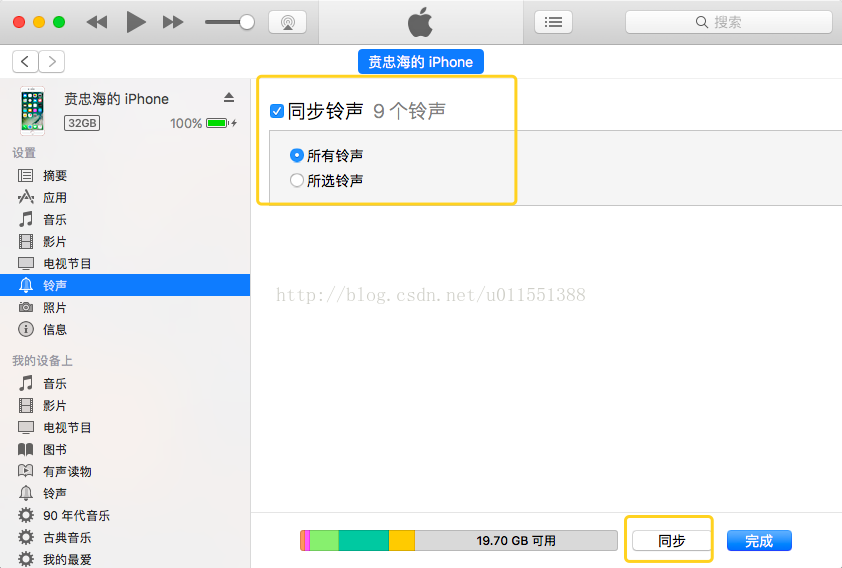Open the 古典音乐 playlist
This screenshot has width=842, height=568.
tap(125, 537)
